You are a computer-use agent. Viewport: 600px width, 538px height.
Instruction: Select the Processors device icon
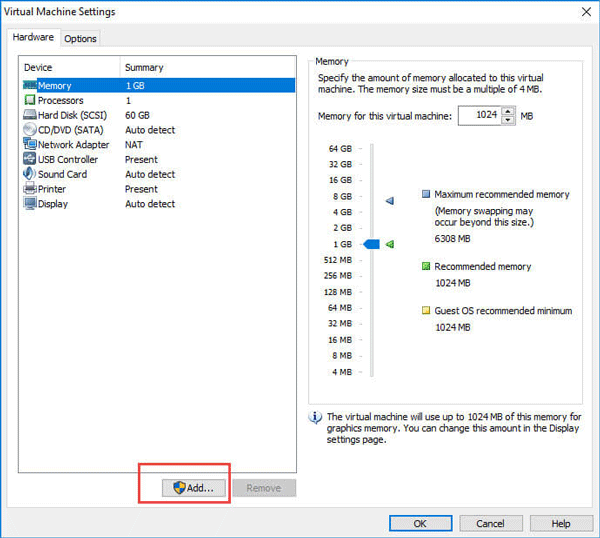point(29,101)
